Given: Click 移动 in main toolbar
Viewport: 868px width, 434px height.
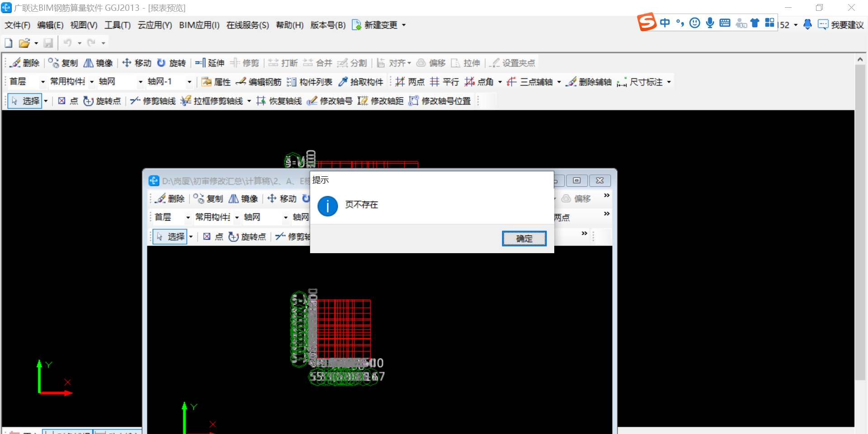Looking at the screenshot, I should [x=137, y=63].
